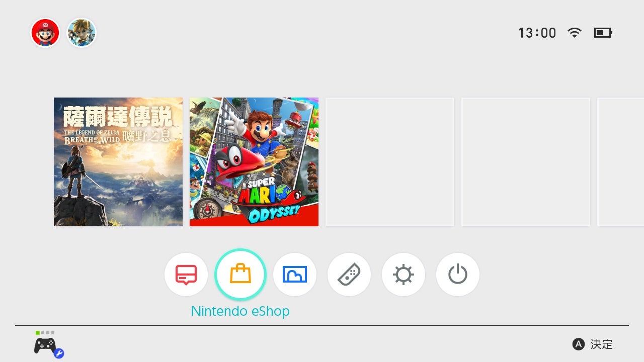Open the blue Album icon

pyautogui.click(x=295, y=275)
